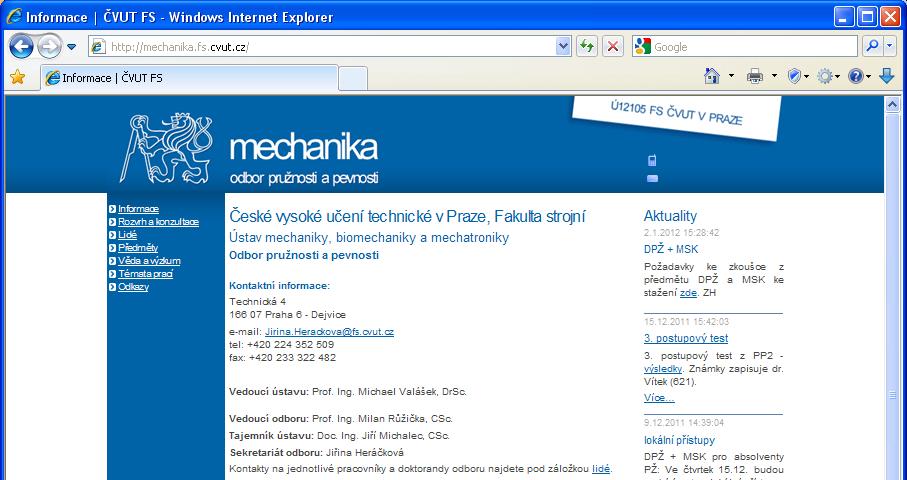Viewport: 907px width, 480px height.
Task: Open Favorites star icon
Action: [x=17, y=76]
